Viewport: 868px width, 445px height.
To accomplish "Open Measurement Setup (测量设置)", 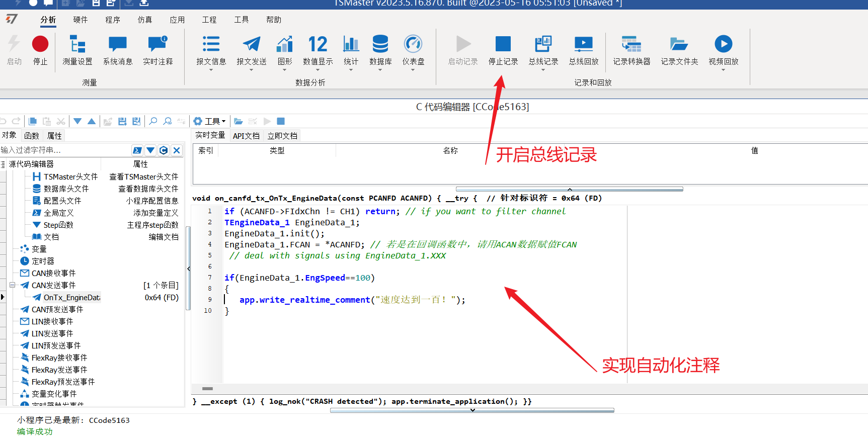I will pos(77,50).
